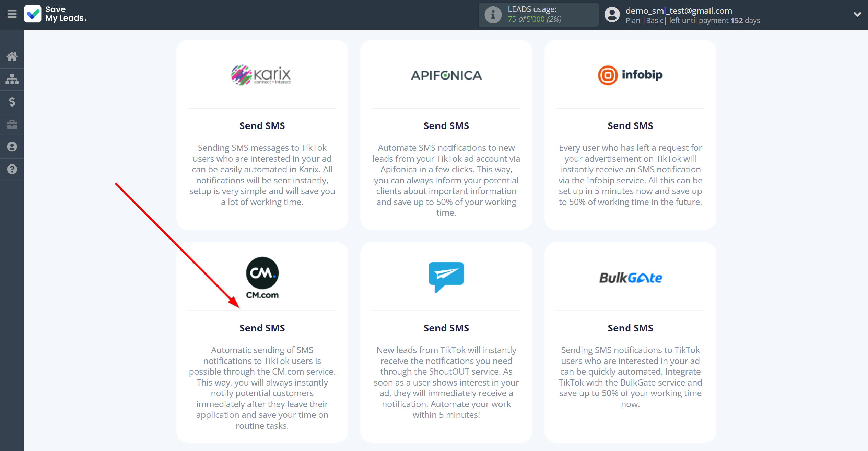
Task: Click the Infobip description text
Action: point(630,175)
